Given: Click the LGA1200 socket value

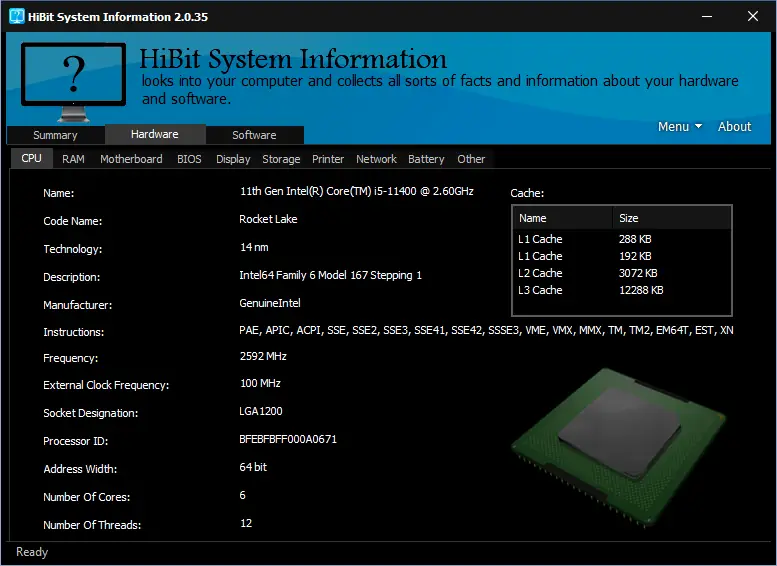Looking at the screenshot, I should pyautogui.click(x=261, y=411).
